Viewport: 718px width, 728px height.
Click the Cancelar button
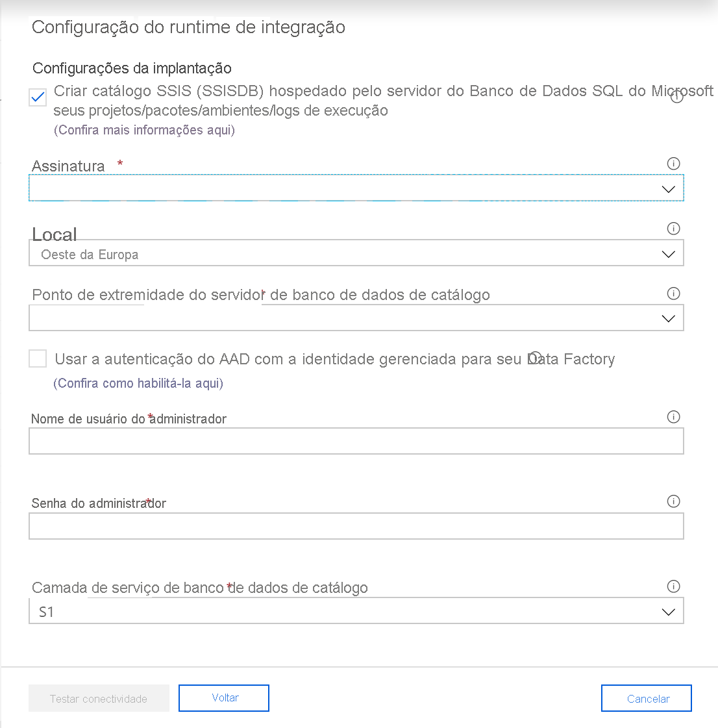[646, 697]
